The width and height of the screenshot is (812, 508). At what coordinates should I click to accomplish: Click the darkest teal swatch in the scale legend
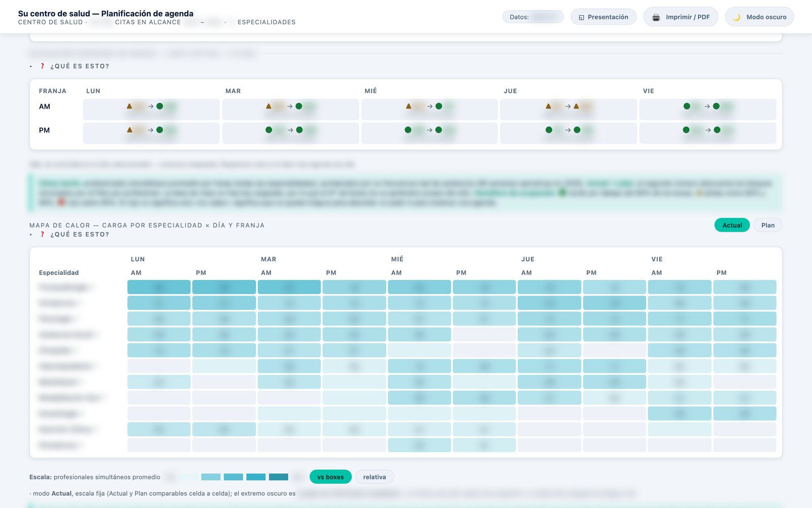point(278,477)
